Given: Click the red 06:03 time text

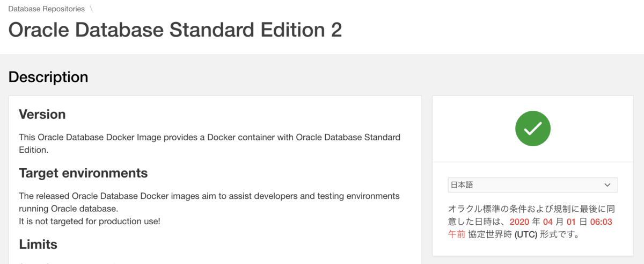Looking at the screenshot, I should tap(602, 222).
